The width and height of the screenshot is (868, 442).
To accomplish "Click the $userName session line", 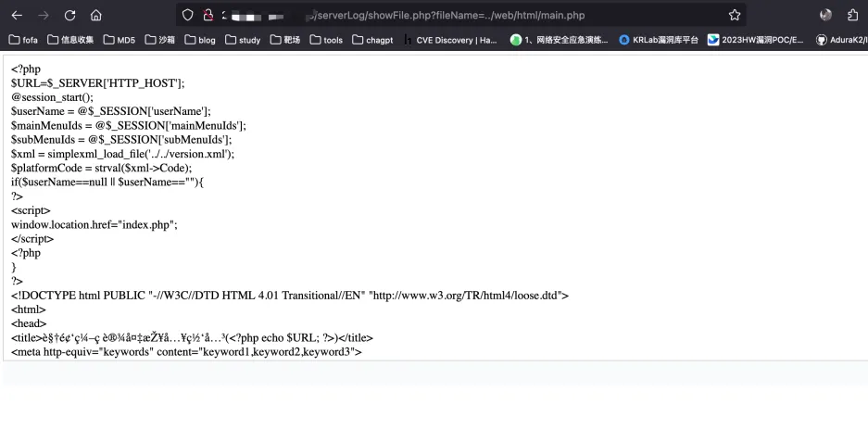I will click(x=111, y=111).
